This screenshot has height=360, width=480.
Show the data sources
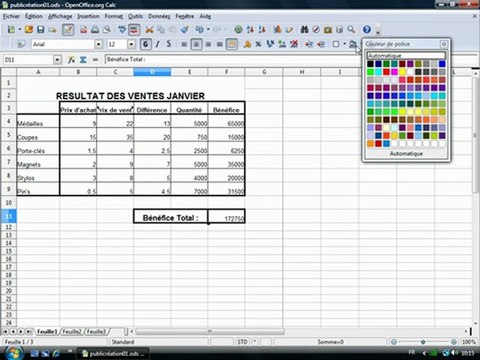[x=339, y=30]
